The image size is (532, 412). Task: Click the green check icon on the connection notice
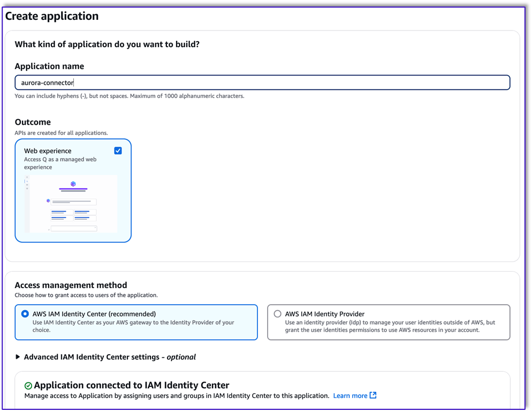[x=27, y=385]
